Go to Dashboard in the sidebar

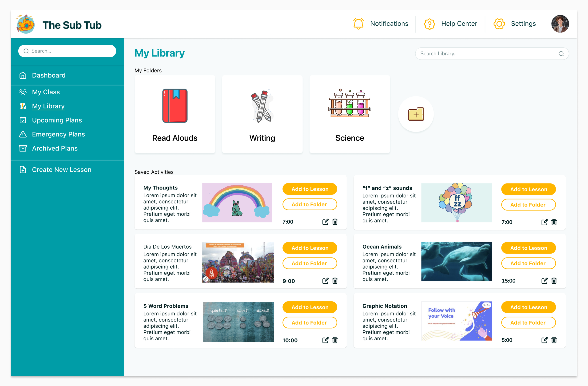click(x=49, y=75)
